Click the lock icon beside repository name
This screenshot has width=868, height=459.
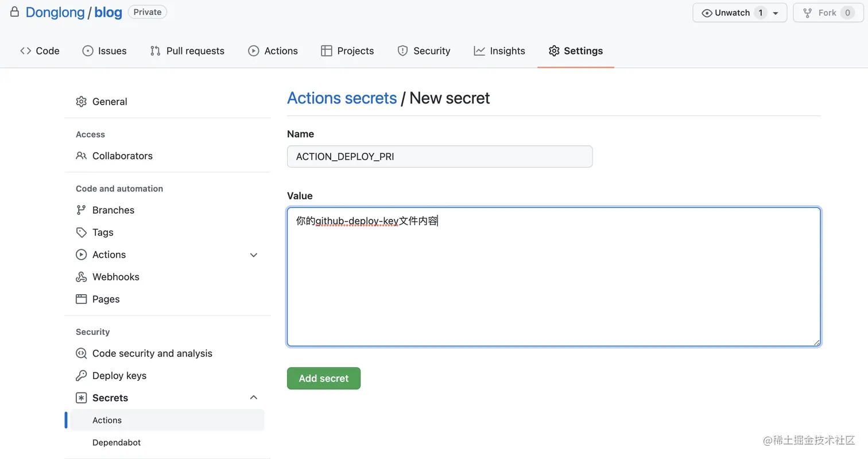point(14,11)
